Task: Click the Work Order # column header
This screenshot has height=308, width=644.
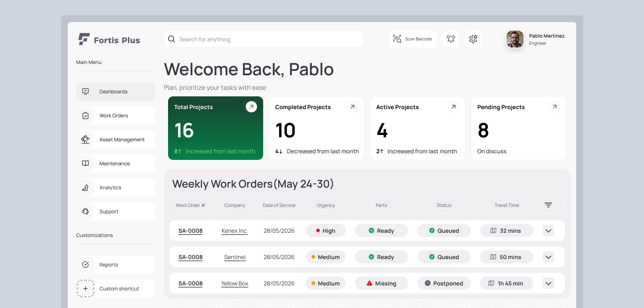Action: (190, 205)
